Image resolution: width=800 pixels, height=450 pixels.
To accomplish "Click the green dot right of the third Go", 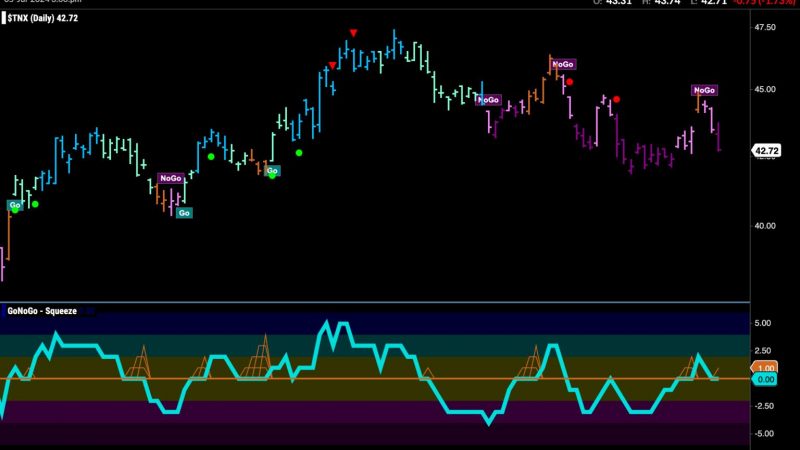I will tap(299, 153).
